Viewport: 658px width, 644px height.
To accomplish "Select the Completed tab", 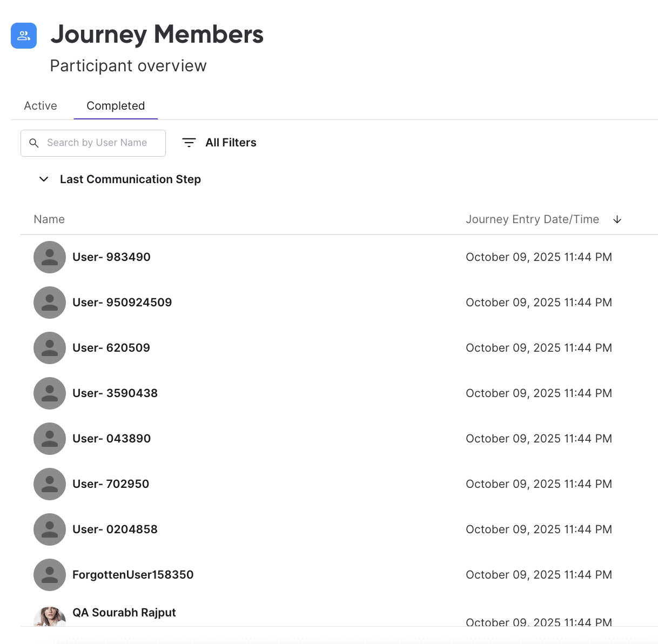I will [116, 106].
